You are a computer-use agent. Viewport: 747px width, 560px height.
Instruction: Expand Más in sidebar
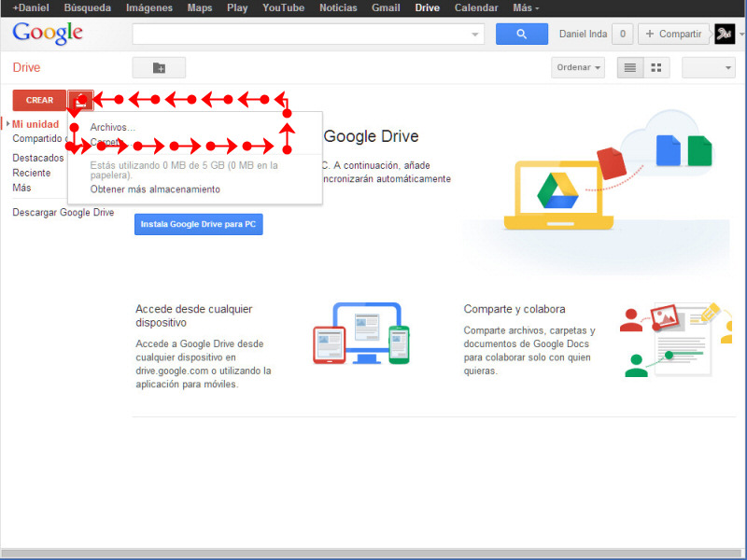pyautogui.click(x=21, y=188)
